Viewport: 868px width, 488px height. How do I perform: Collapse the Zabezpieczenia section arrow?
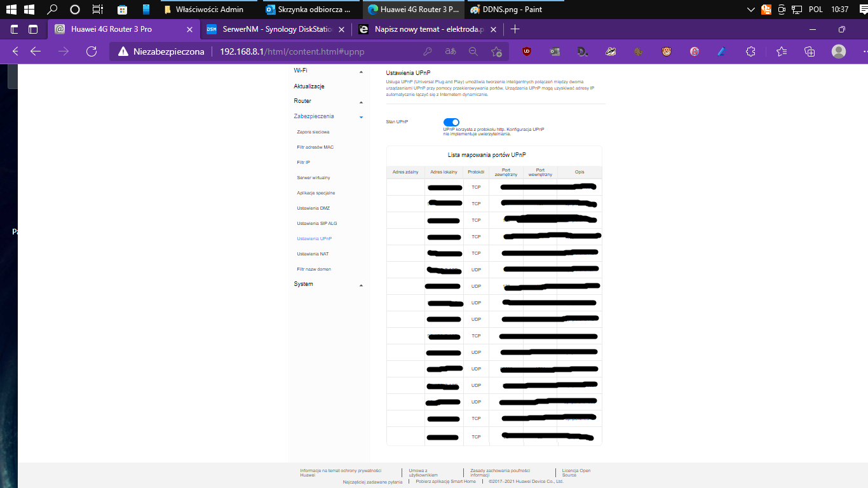(361, 118)
